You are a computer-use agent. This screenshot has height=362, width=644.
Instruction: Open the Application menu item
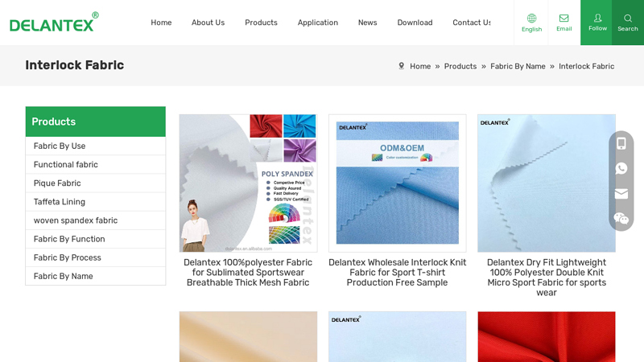tap(317, 23)
